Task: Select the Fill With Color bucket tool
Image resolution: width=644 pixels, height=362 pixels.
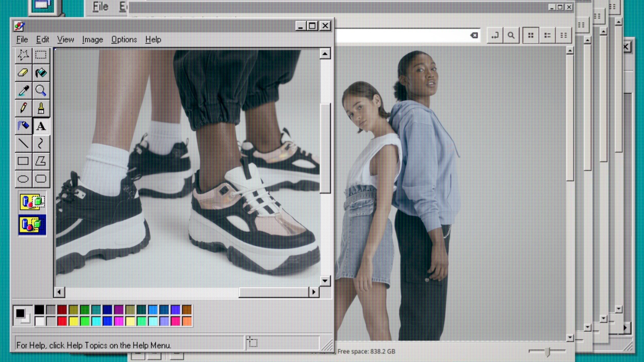Action: pyautogui.click(x=41, y=73)
